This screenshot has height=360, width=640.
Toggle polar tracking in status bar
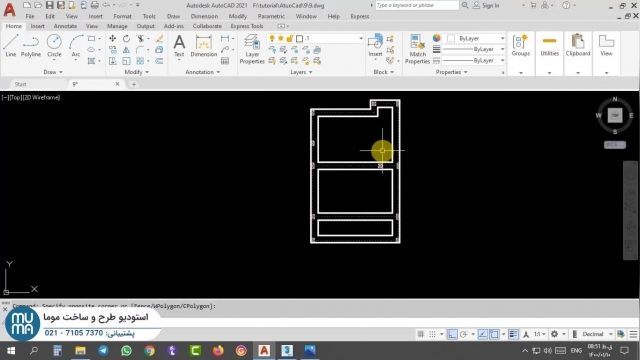click(464, 334)
